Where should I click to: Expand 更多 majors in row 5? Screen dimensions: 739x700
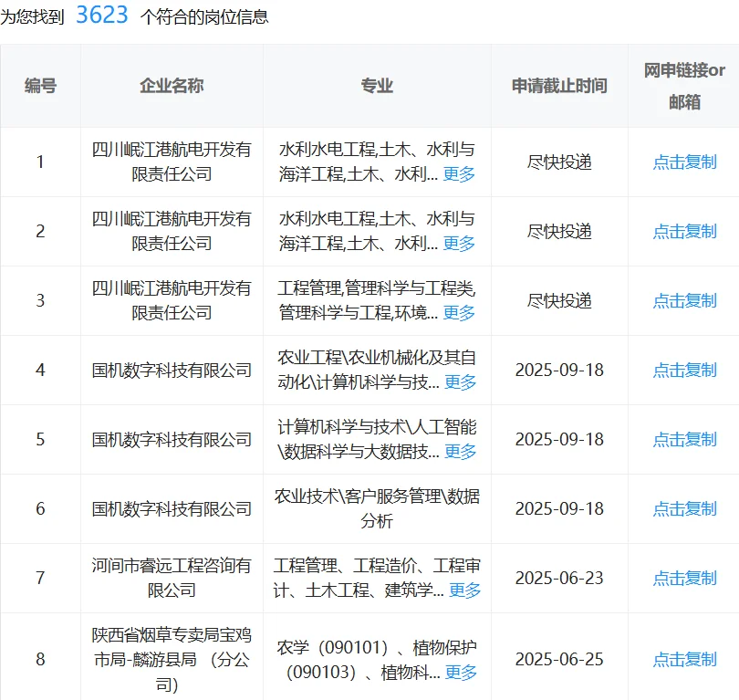[460, 451]
